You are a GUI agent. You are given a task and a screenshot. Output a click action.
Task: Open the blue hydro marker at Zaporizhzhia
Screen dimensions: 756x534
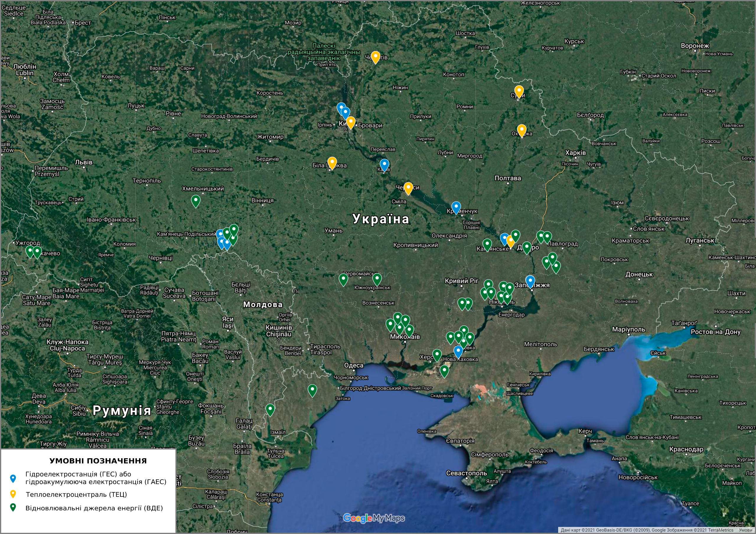tap(530, 281)
